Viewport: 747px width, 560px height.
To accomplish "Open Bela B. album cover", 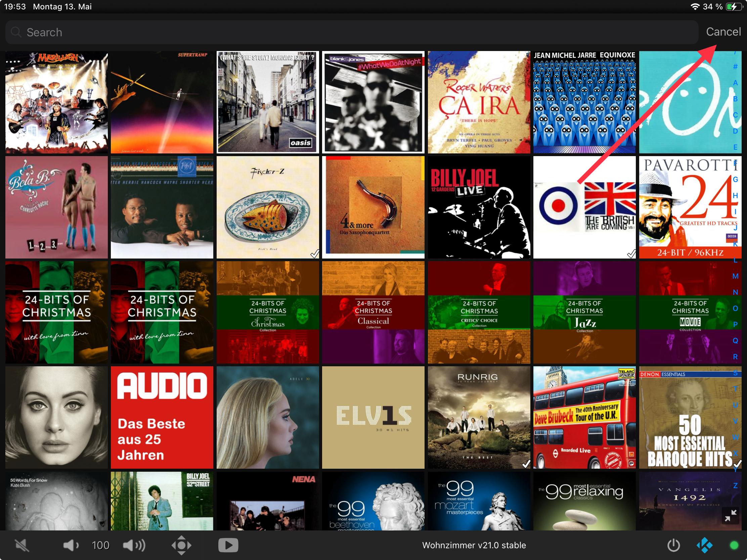I will pos(56,207).
